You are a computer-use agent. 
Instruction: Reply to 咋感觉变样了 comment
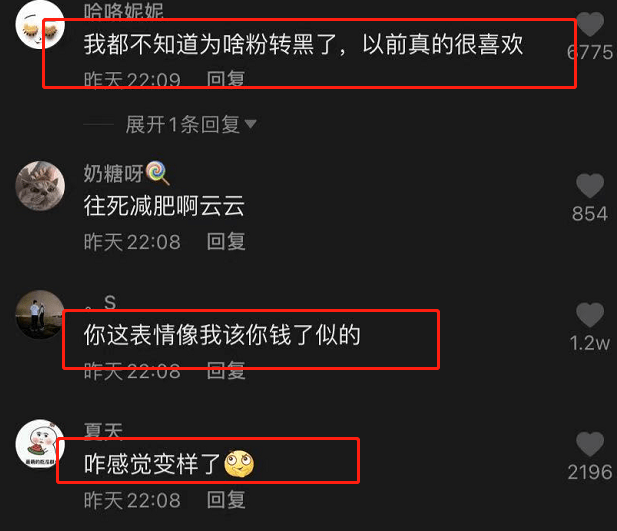click(226, 500)
